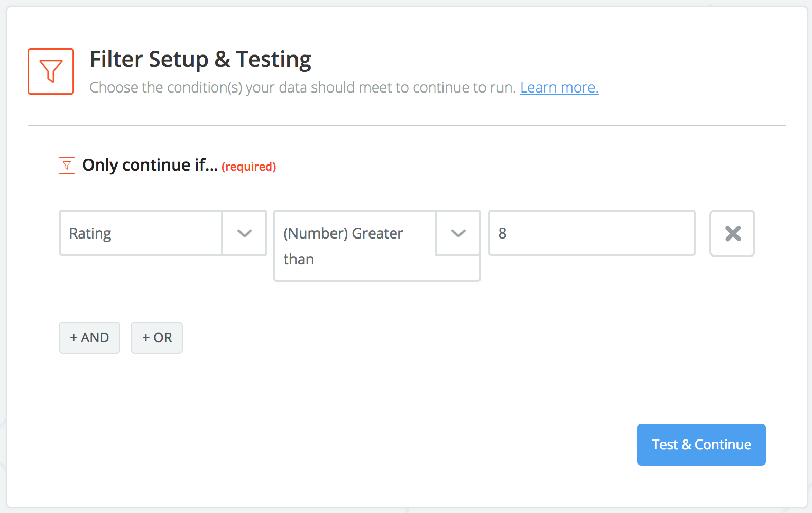Click the small funnel icon beside Only continue if
Screen dimensions: 812x513
[x=66, y=165]
